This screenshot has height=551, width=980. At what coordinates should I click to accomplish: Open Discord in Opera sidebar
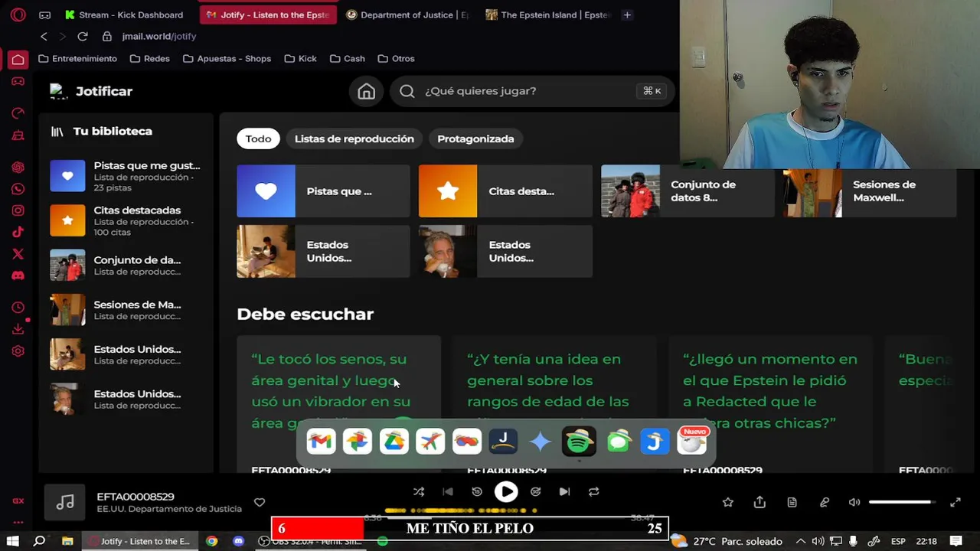coord(18,275)
